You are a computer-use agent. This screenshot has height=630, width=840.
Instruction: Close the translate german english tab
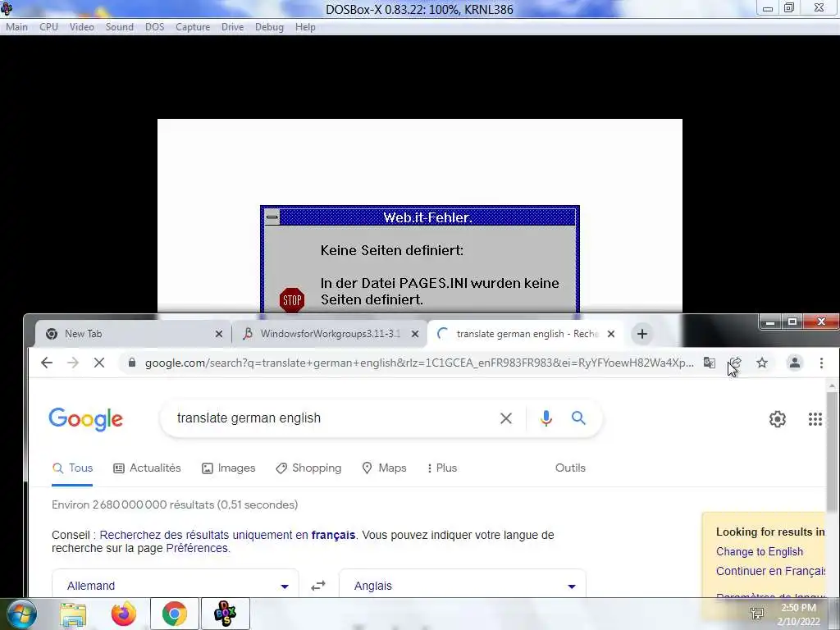610,334
